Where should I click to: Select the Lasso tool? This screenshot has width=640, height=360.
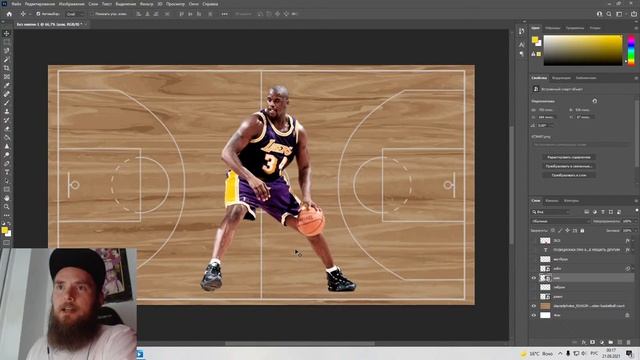tap(7, 51)
